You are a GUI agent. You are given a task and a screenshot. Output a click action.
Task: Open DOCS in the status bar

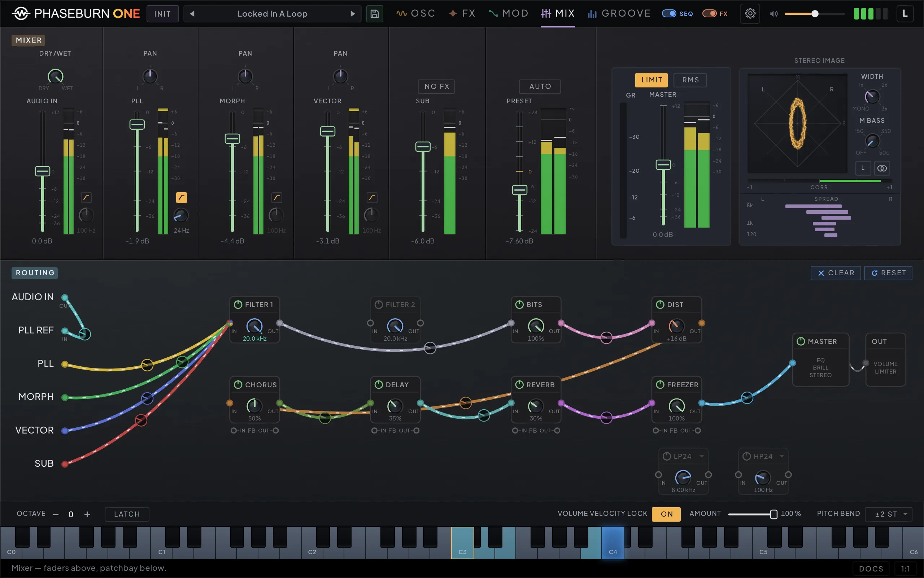click(x=871, y=569)
